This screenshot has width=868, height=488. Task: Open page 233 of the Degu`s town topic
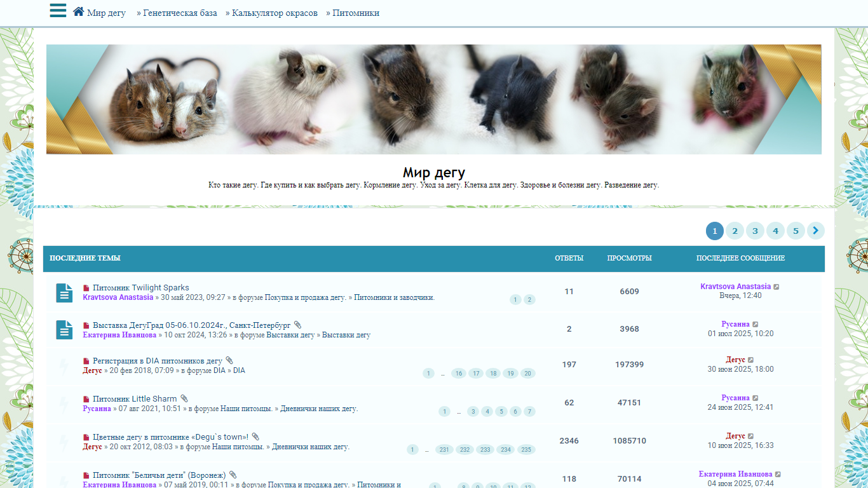pos(485,450)
